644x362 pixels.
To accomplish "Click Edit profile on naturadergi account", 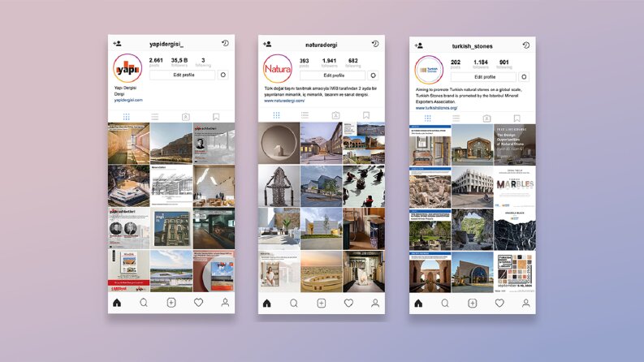I will click(333, 75).
